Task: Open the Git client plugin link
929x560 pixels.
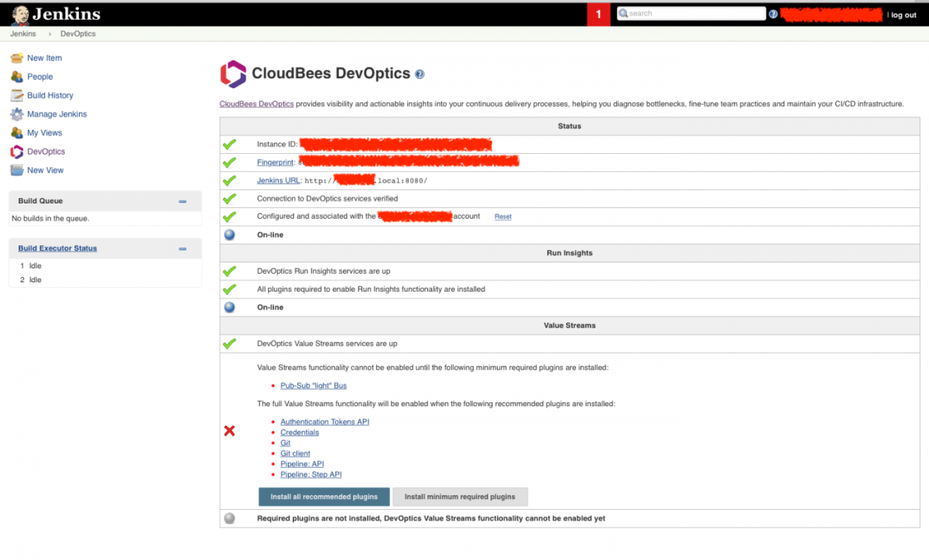Action: pos(295,453)
